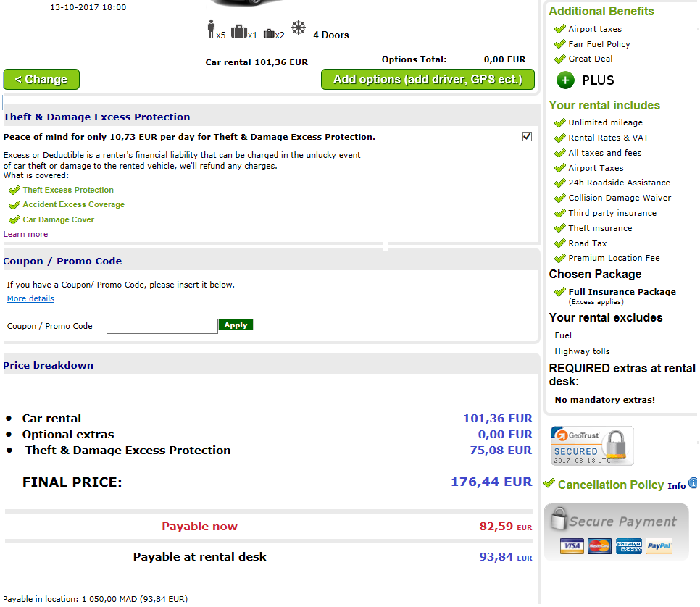The image size is (700, 607).
Task: Open the Cancellation Policy Info link
Action: [x=677, y=485]
